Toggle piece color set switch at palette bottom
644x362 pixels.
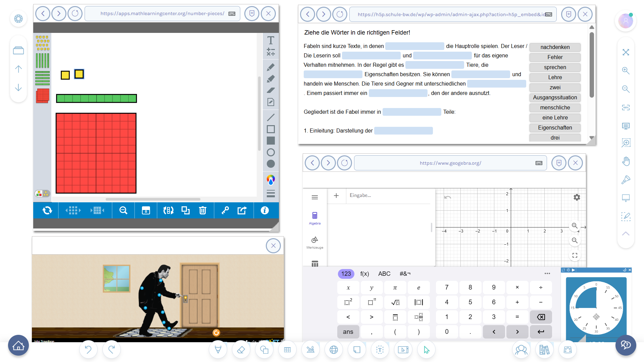(x=43, y=194)
